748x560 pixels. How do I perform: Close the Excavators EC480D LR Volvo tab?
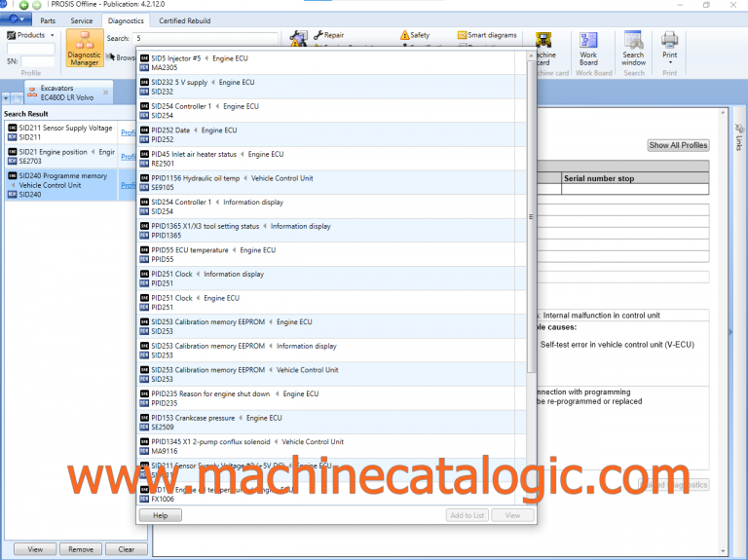pyautogui.click(x=105, y=93)
